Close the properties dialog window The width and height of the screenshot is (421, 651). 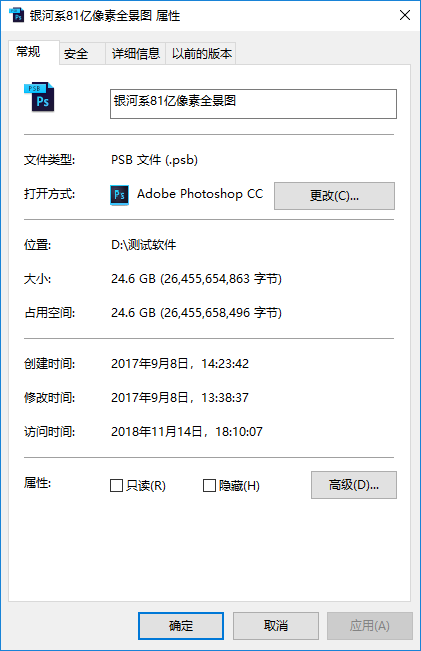click(x=405, y=15)
